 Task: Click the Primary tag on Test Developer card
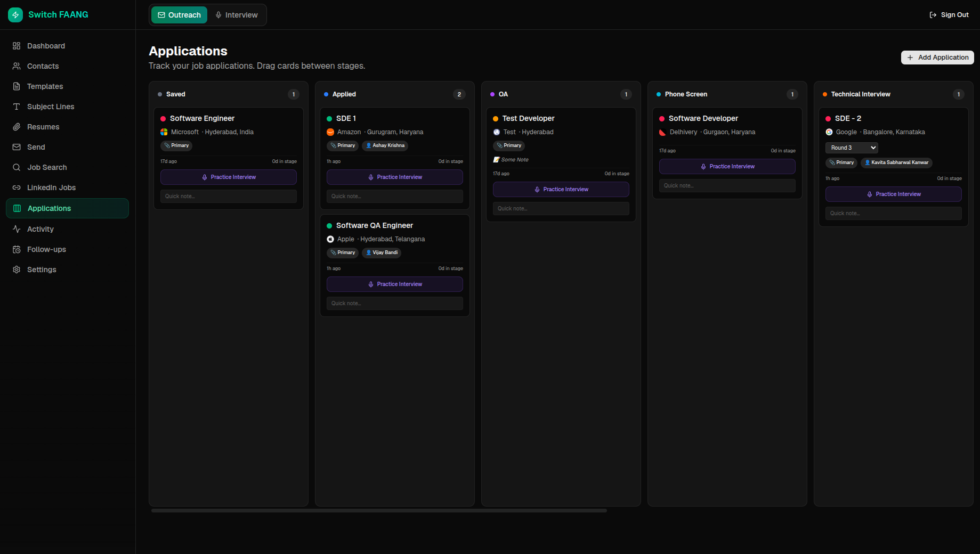coord(509,145)
